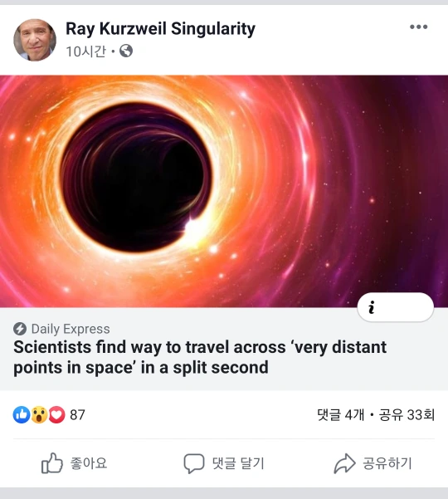448x499 pixels.
Task: Show the 댓글 4개 comments list
Action: [340, 414]
